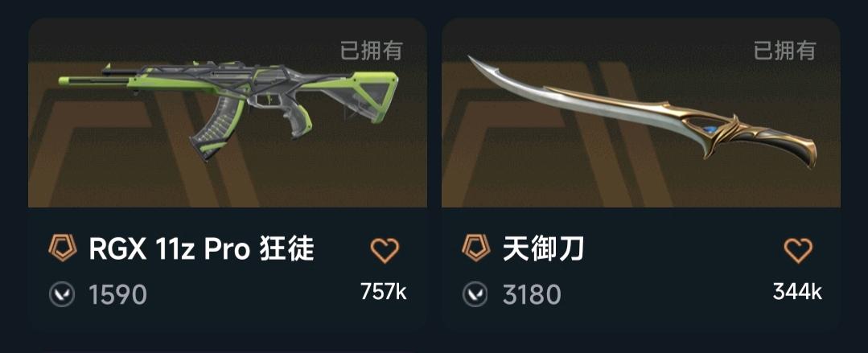Screen dimensions: 868x353
Task: Tap the VP currency icon next to 1590
Action: point(62,293)
